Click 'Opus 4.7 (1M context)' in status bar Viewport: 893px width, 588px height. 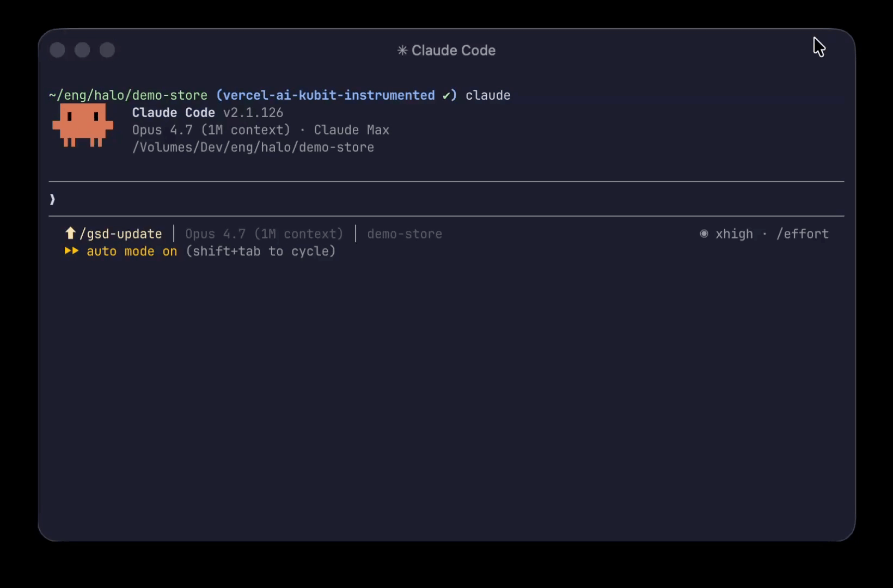[x=264, y=234]
